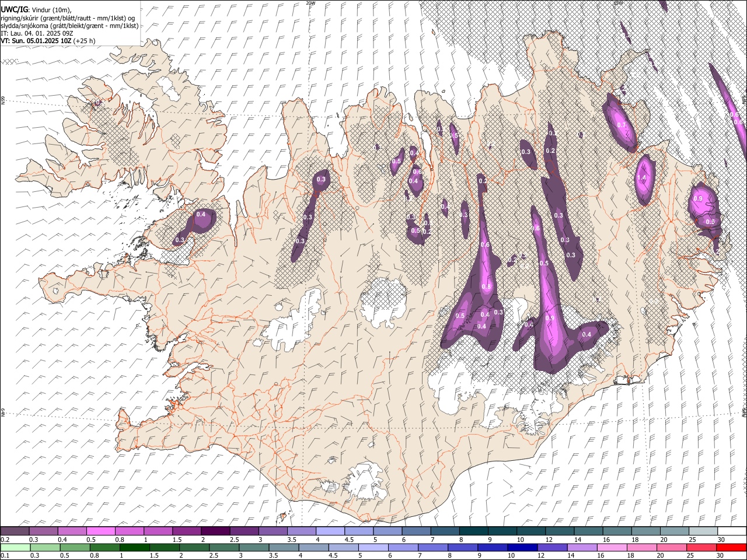Pick the dark teal top-row swatch between 9 and 10
The image size is (747, 560).
point(501,531)
